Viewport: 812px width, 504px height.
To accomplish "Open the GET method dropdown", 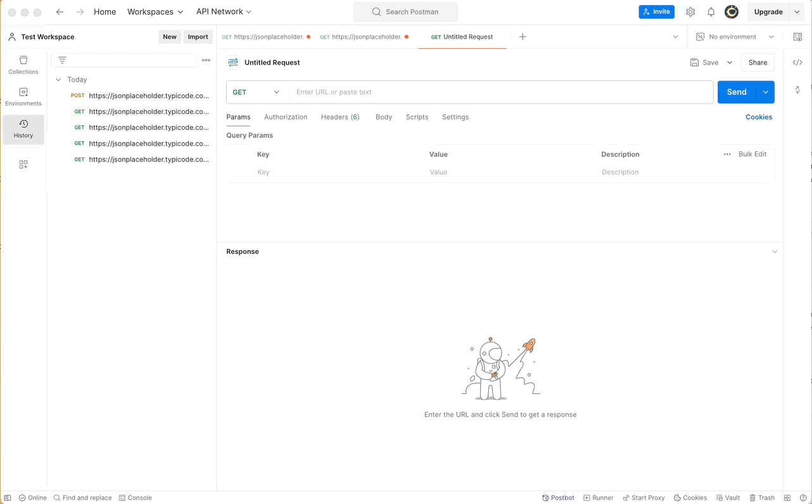I will pos(257,92).
